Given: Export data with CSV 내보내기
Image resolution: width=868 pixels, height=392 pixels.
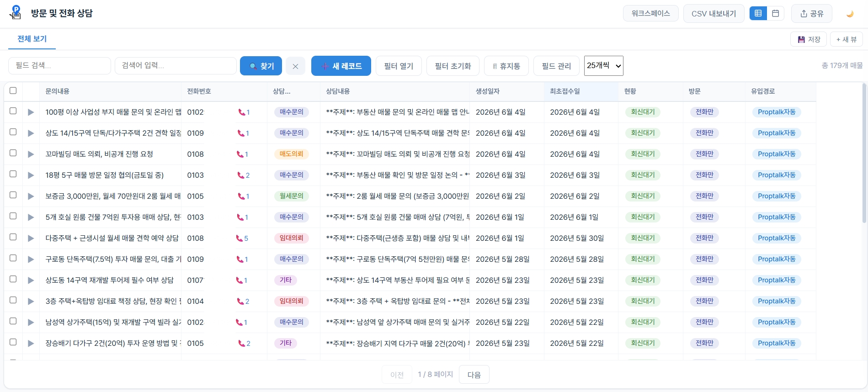Looking at the screenshot, I should tap(714, 13).
